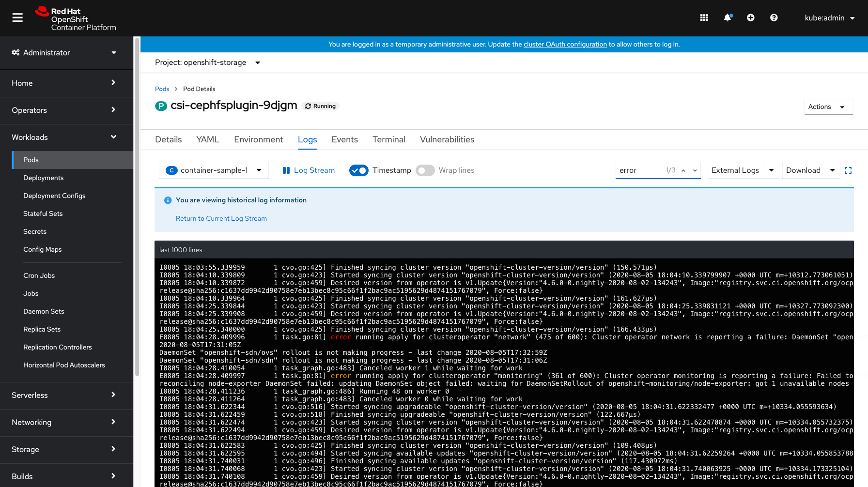Image resolution: width=868 pixels, height=487 pixels.
Task: Open the help question mark menu
Action: 774,18
